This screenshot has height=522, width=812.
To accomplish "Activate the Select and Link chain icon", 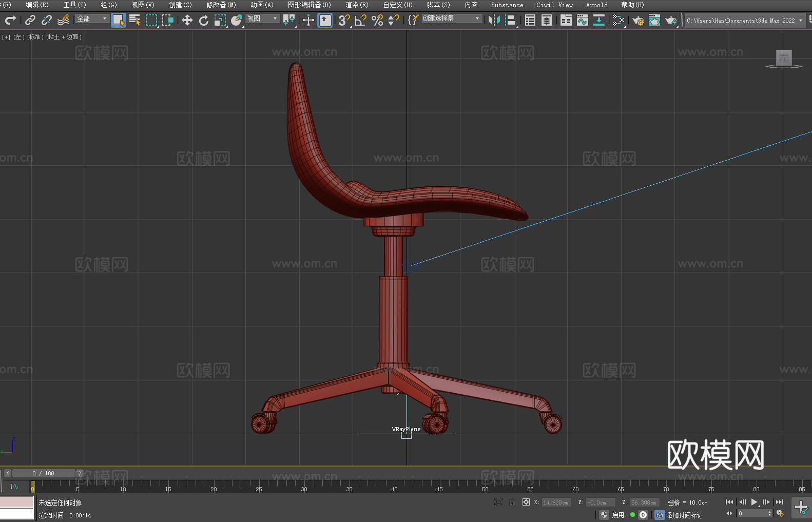I will coord(30,20).
